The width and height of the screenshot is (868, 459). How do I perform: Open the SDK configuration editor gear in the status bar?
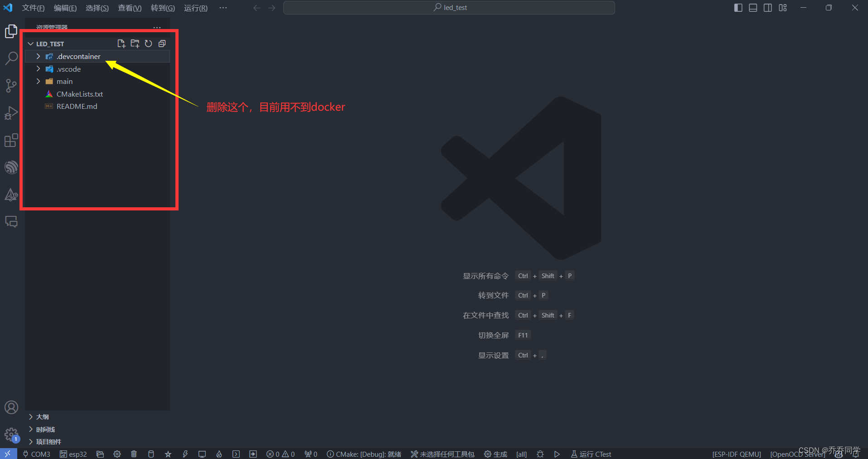click(x=117, y=454)
